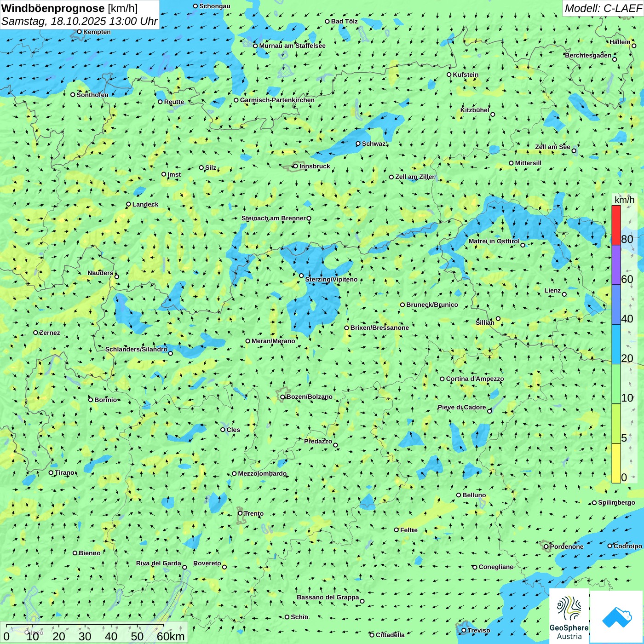Select the Schwaz label
Viewport: 644px width, 644px height.
tap(374, 144)
